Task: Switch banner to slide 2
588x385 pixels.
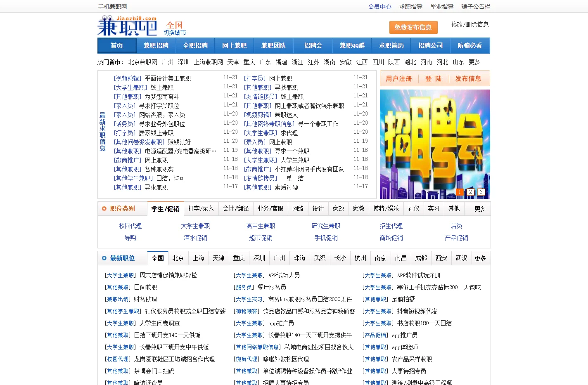Action: (470, 192)
